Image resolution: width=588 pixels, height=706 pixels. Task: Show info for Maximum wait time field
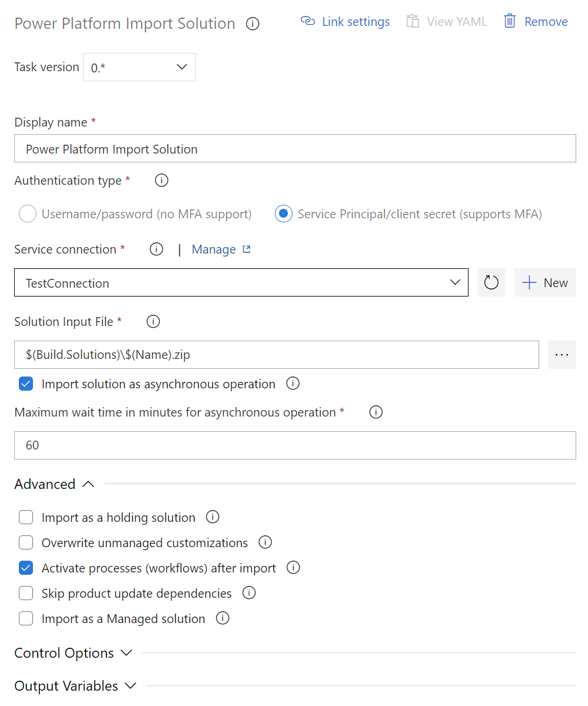coord(376,412)
